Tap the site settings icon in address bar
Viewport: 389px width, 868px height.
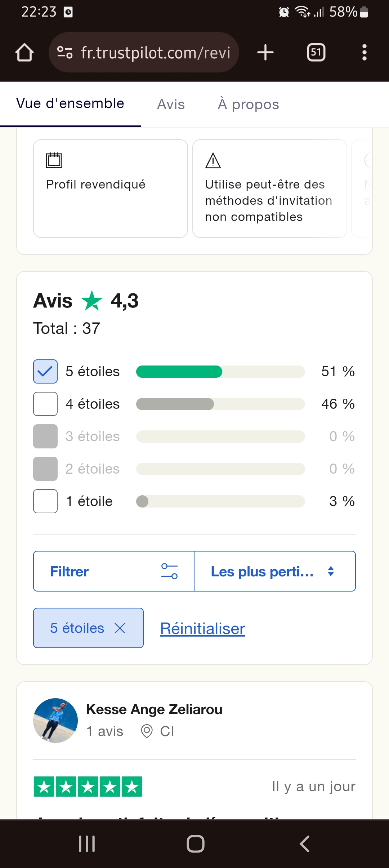[x=65, y=53]
